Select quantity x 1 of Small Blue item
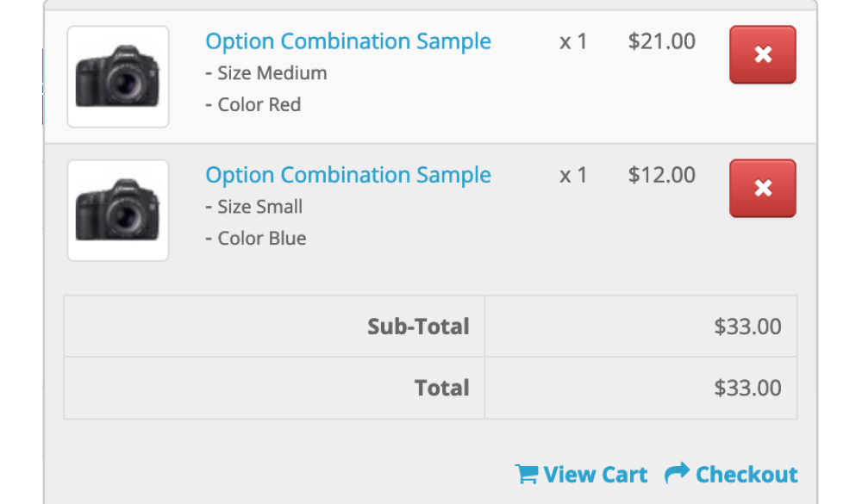Screen dimensions: 862x504 click(x=573, y=175)
